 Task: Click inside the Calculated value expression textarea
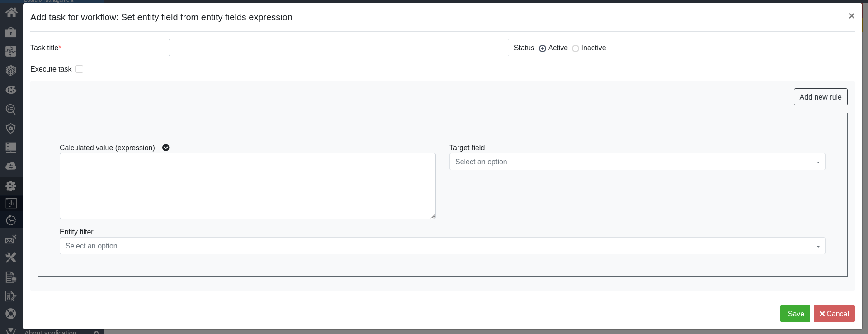pos(248,186)
